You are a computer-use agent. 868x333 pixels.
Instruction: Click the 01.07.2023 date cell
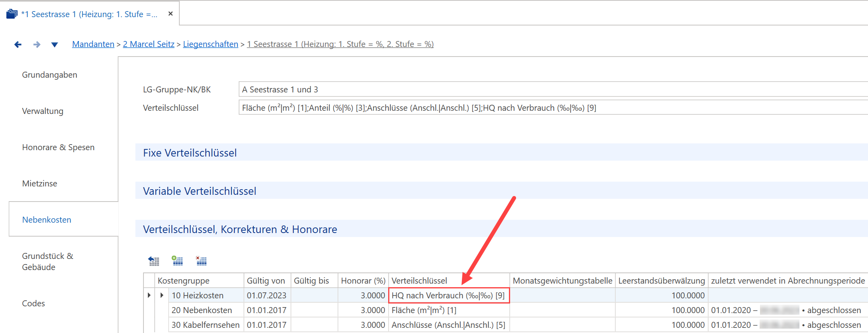coord(267,295)
